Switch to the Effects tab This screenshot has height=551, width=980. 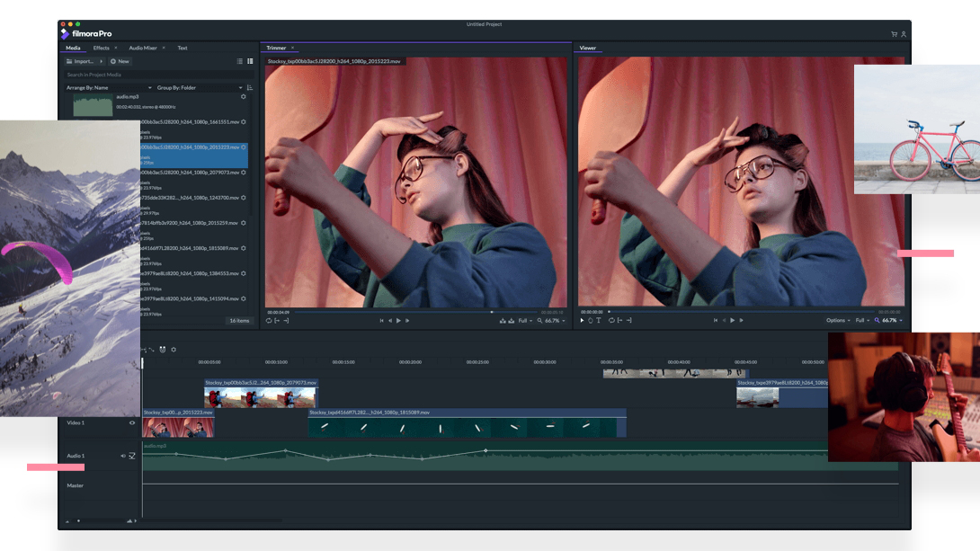102,49
